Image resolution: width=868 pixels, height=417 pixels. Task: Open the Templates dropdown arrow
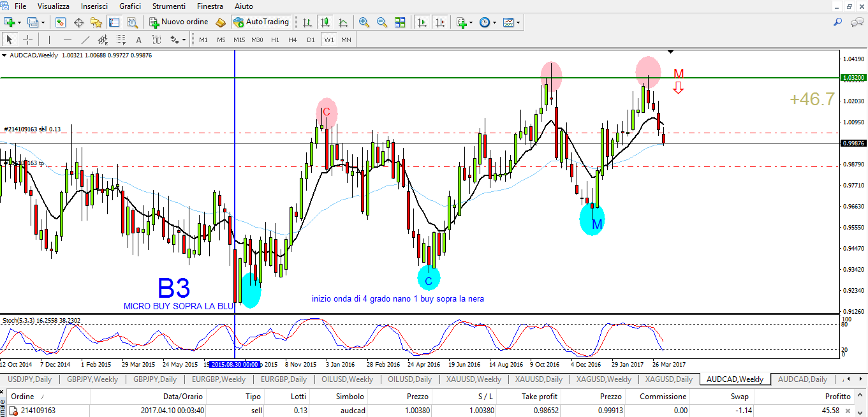pyautogui.click(x=518, y=22)
